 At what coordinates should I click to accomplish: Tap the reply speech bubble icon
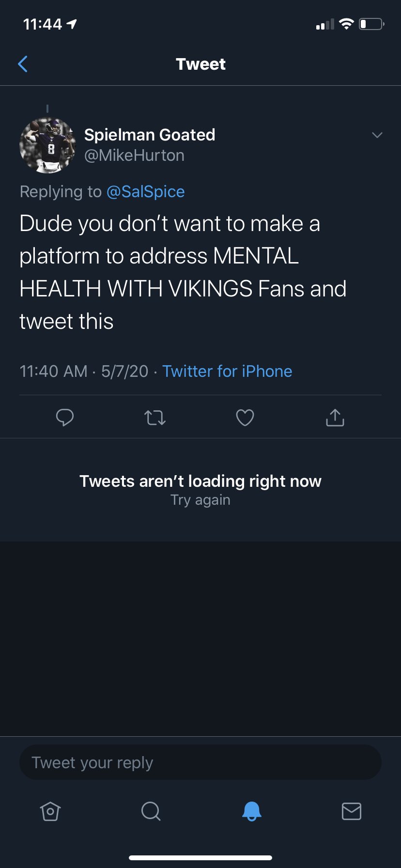[64, 417]
